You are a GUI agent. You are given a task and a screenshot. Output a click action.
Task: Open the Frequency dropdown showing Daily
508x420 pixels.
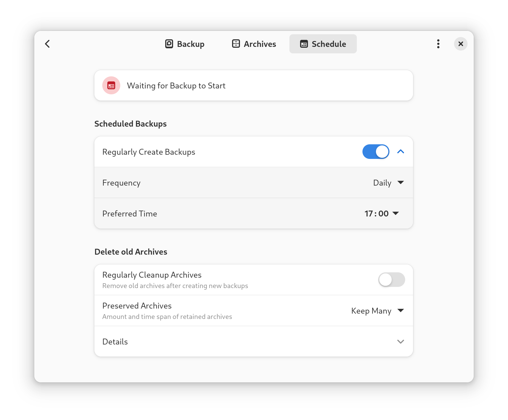(388, 183)
